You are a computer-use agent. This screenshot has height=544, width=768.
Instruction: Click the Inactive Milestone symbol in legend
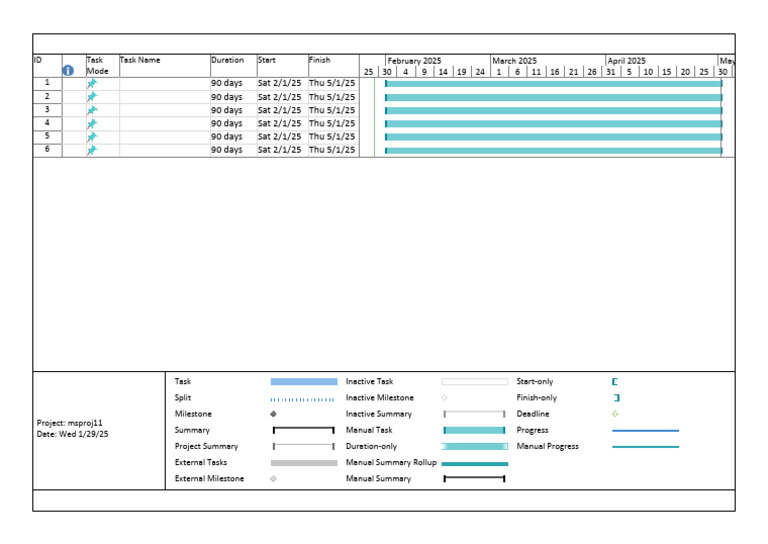coord(445,398)
